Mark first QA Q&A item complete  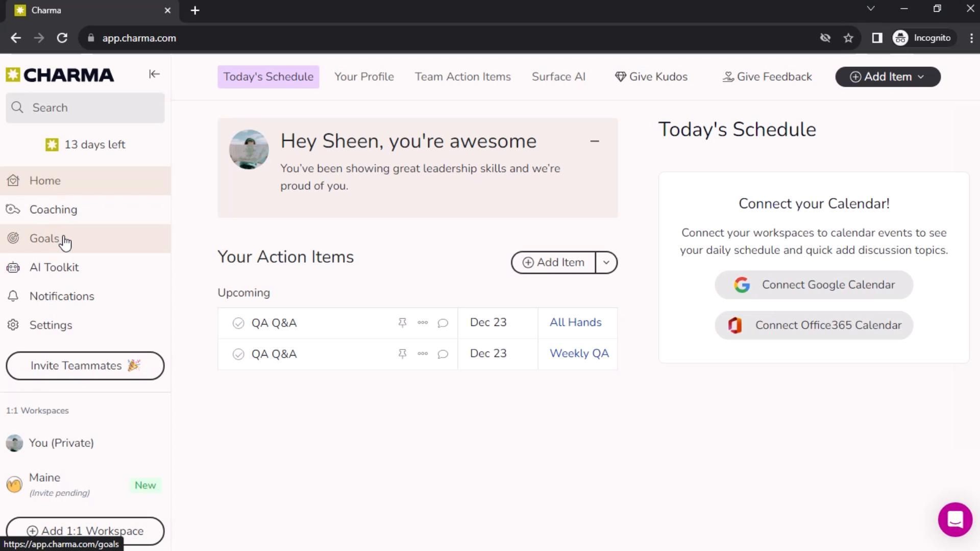238,323
